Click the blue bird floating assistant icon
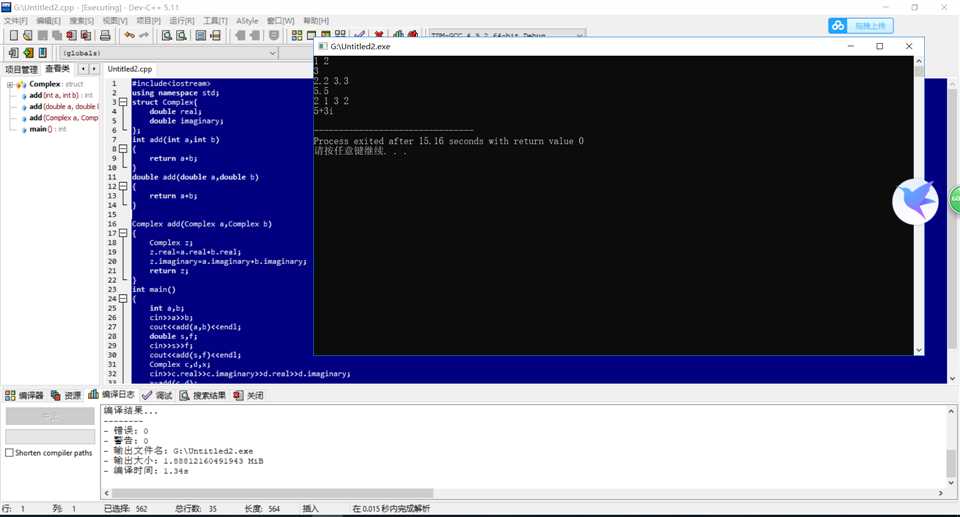The image size is (960, 517). pyautogui.click(x=915, y=202)
